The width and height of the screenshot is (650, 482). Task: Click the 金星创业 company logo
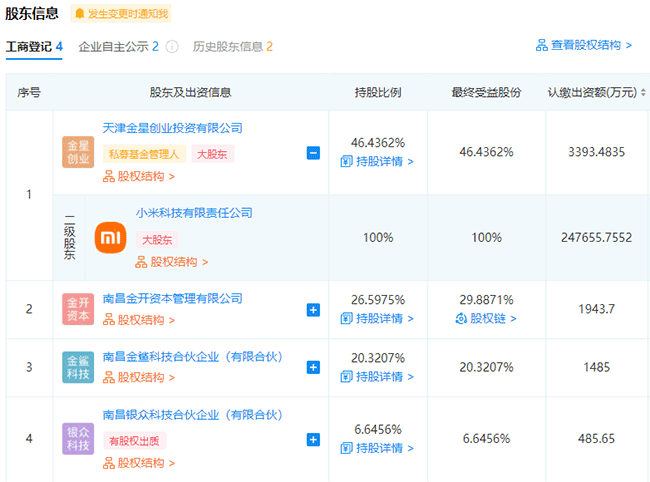coord(78,152)
